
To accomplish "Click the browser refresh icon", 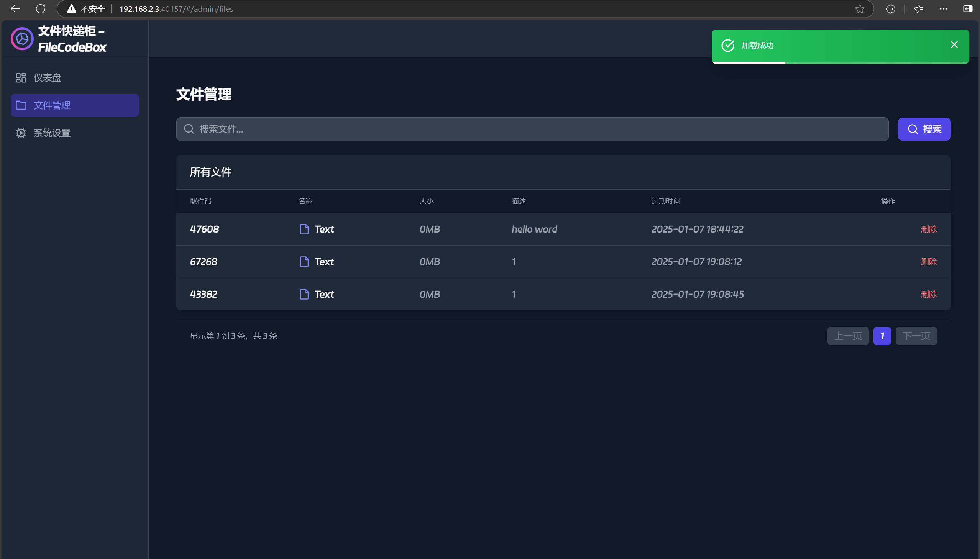I will coord(41,9).
